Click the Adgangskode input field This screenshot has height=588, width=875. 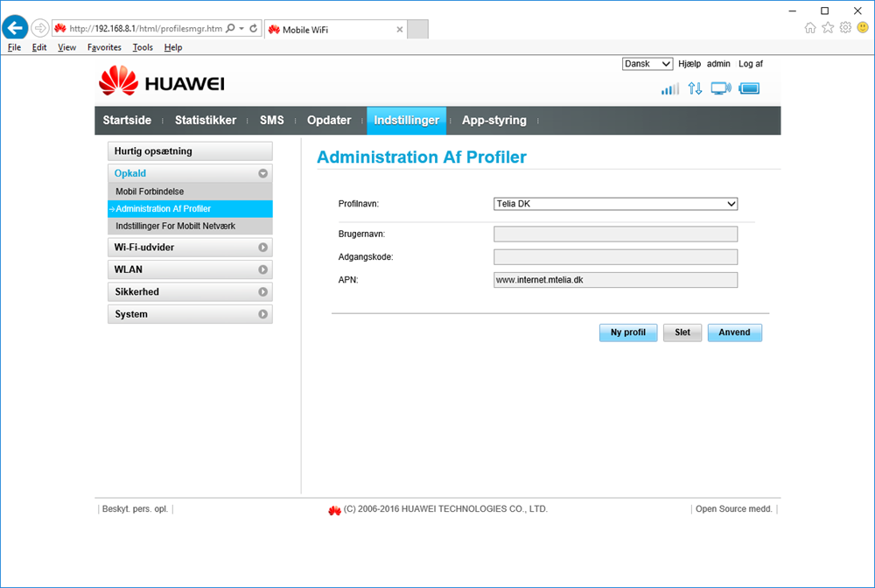615,257
